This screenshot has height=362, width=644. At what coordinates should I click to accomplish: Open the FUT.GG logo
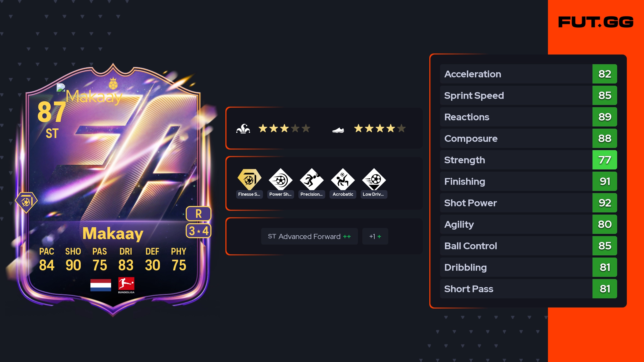pos(596,22)
